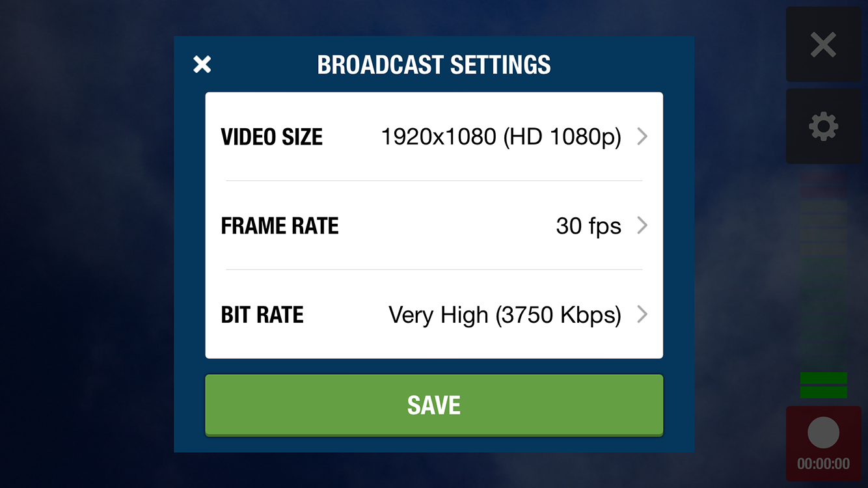Click the large X button in the right sidebar
Image resolution: width=868 pixels, height=488 pixels.
click(823, 45)
